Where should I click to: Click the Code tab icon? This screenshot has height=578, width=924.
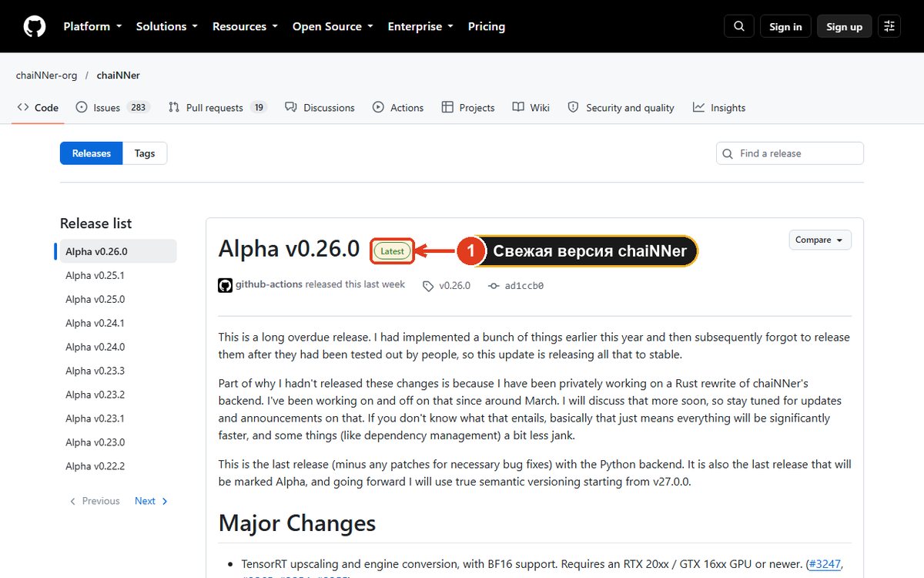coord(23,107)
